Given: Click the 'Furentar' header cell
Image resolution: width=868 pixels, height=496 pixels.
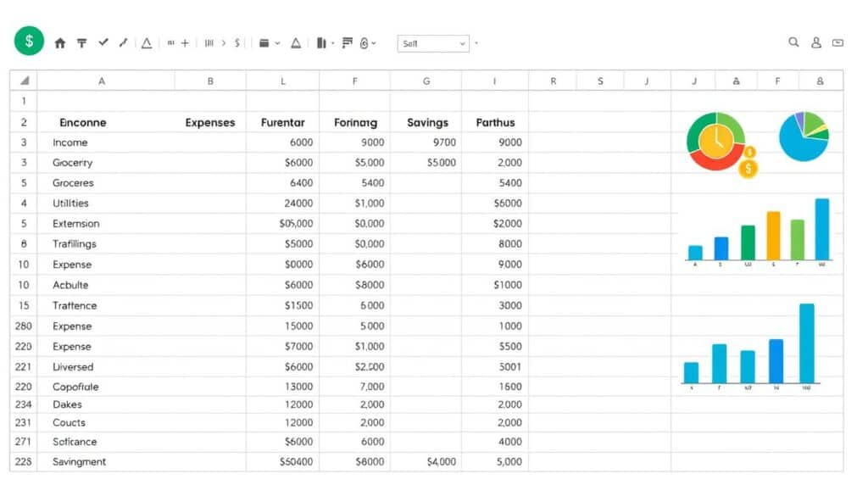Looking at the screenshot, I should [x=283, y=122].
